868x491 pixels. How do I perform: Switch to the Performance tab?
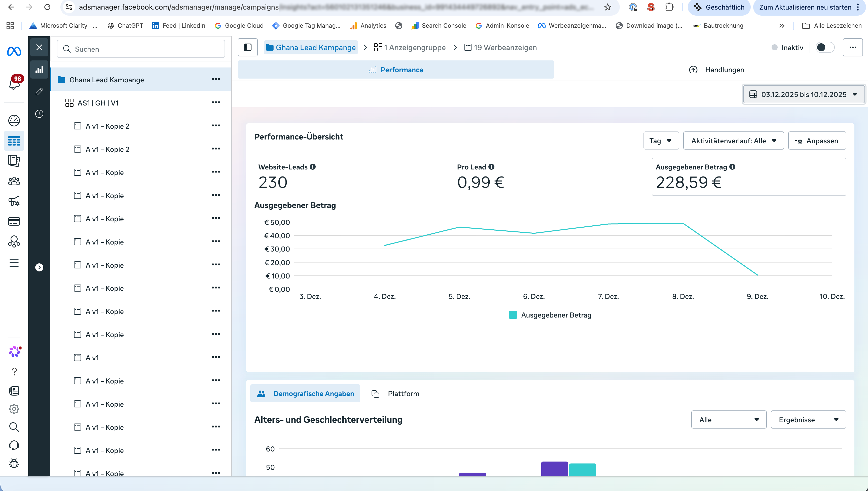tap(396, 70)
